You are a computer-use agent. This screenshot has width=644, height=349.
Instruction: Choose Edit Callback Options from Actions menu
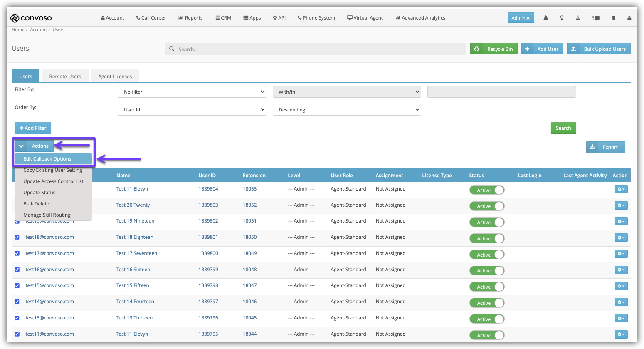[53, 159]
